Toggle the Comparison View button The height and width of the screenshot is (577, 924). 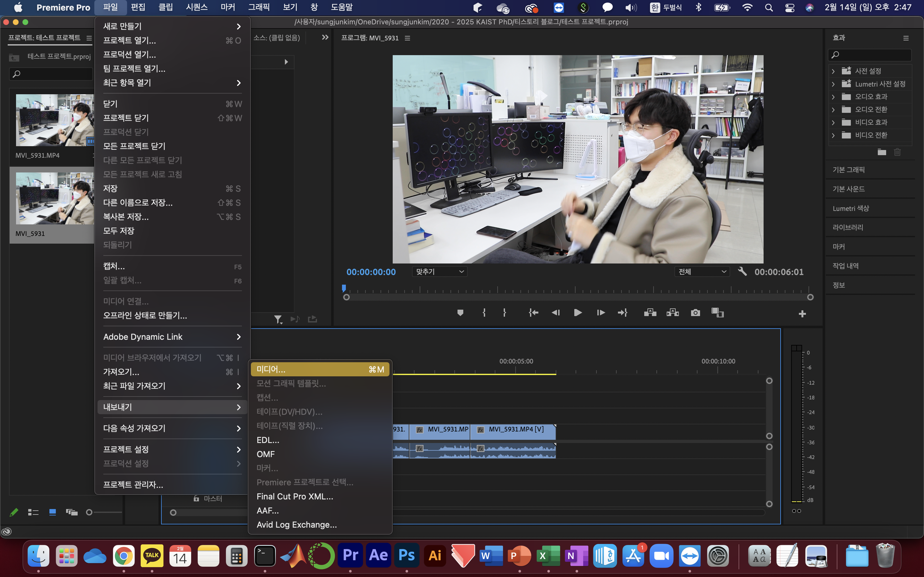point(717,313)
